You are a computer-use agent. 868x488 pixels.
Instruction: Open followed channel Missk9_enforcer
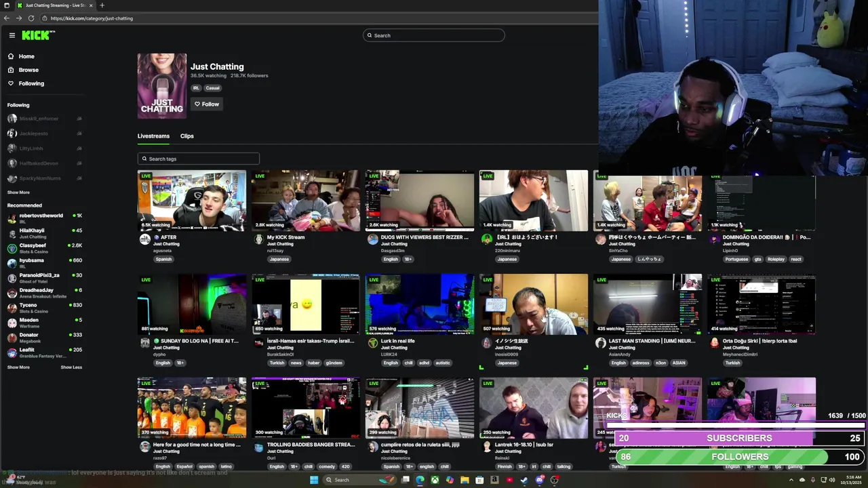(45, 119)
